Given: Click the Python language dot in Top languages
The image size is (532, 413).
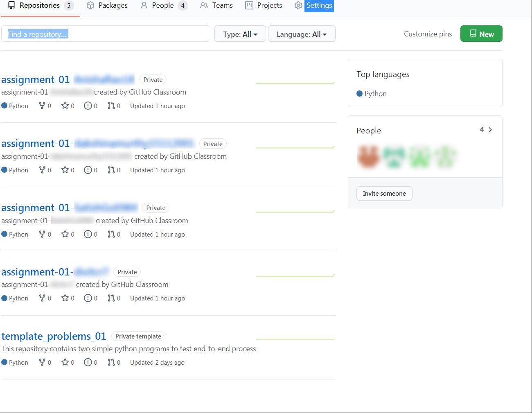Looking at the screenshot, I should (x=359, y=94).
